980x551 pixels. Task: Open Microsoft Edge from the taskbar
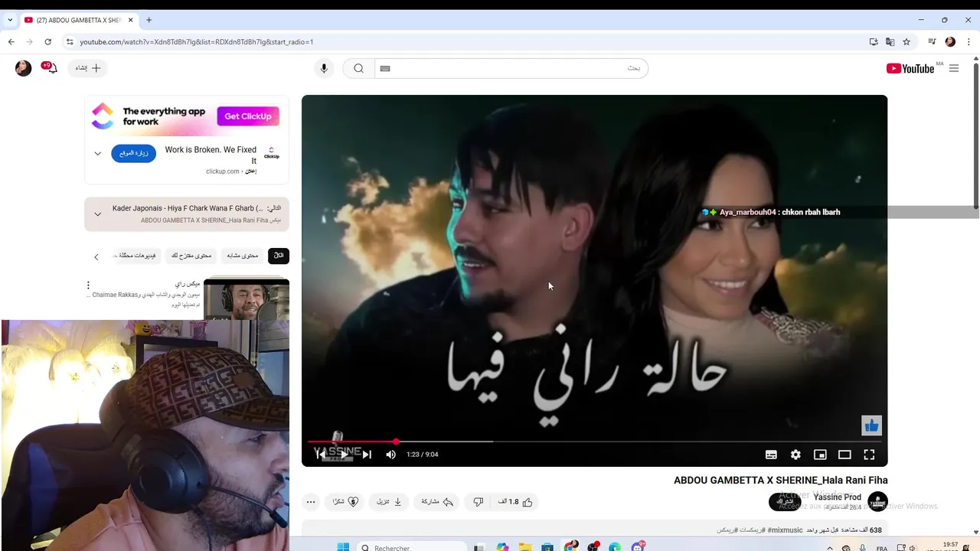pos(616,547)
